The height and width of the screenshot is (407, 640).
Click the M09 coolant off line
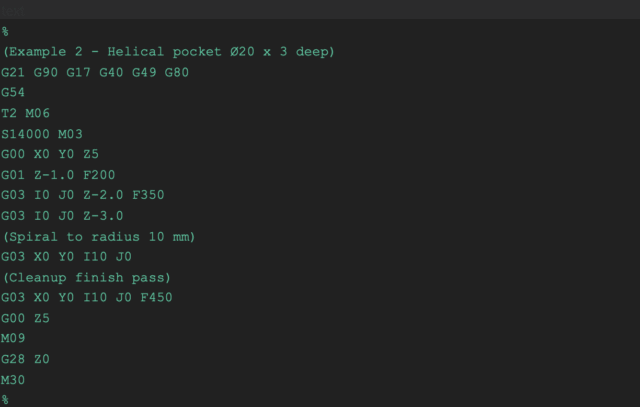tap(16, 338)
